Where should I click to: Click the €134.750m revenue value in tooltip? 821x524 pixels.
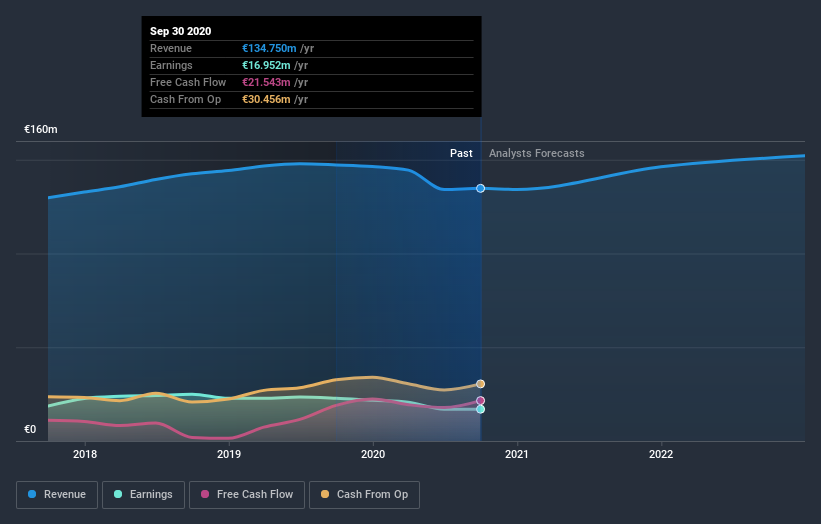[x=269, y=48]
